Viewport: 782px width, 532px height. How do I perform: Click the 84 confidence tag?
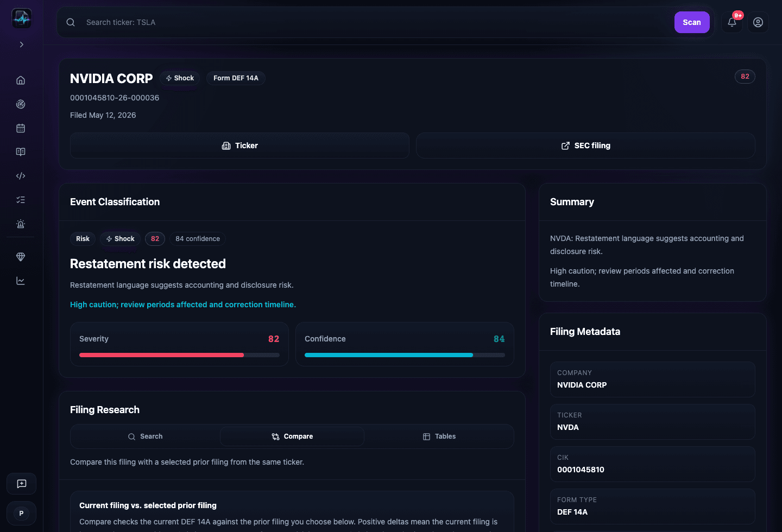click(198, 239)
